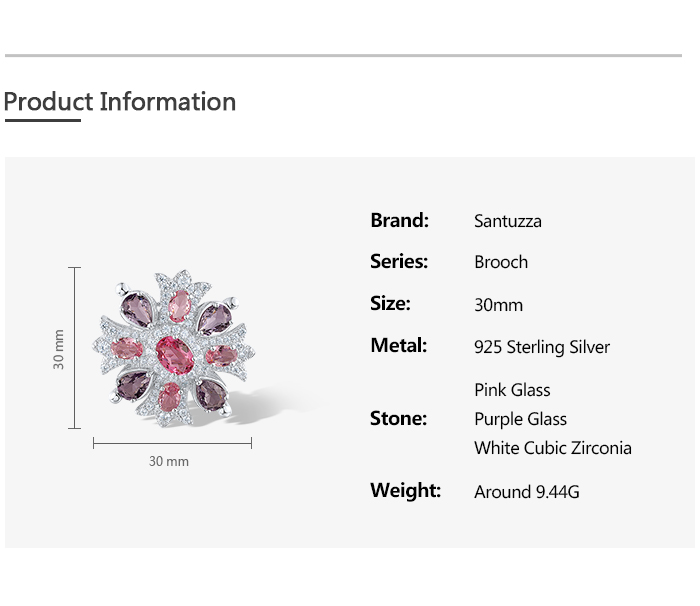Click the Purple Glass stone entry
This screenshot has width=700, height=606.
[520, 419]
